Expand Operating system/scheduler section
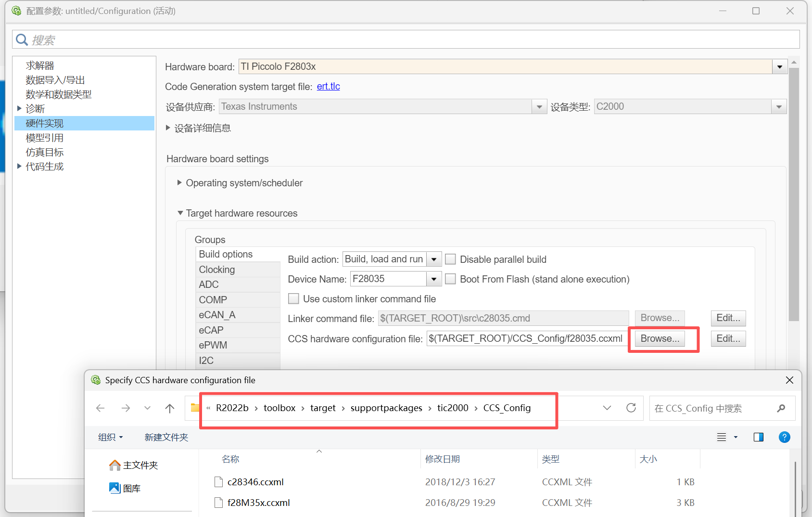The image size is (812, 517). [x=179, y=183]
